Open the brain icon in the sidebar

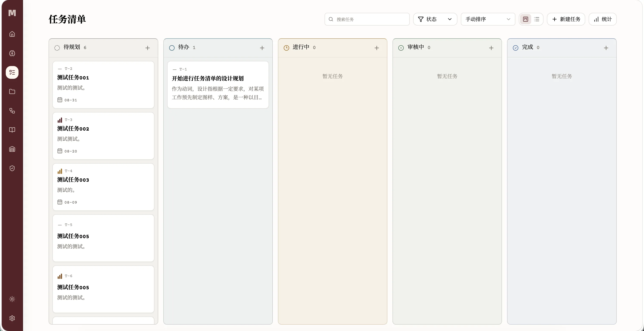12,53
